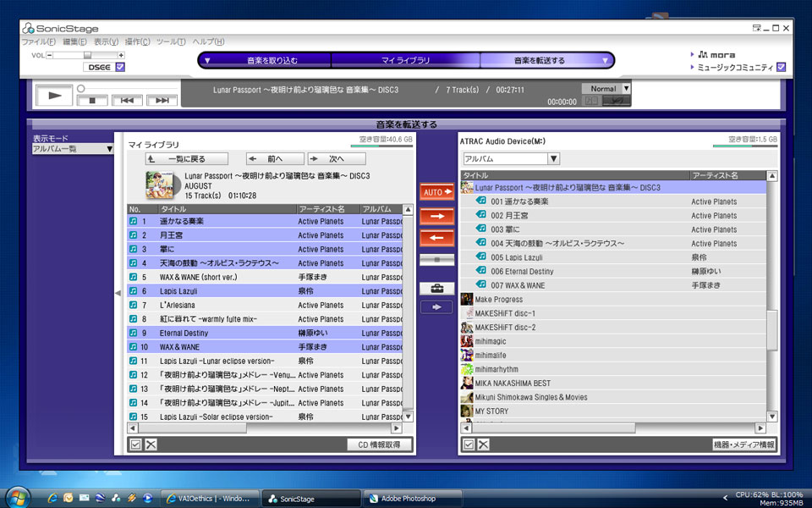Screen dimensions: 812x508
Task: Click the AUTO transfer arrow button
Action: (x=437, y=192)
